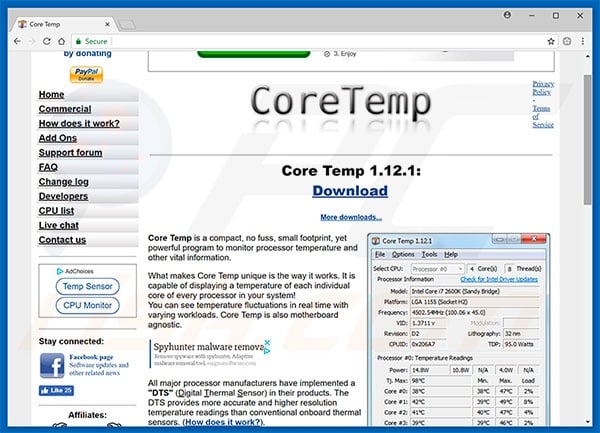Open the FAQ page

(48, 167)
